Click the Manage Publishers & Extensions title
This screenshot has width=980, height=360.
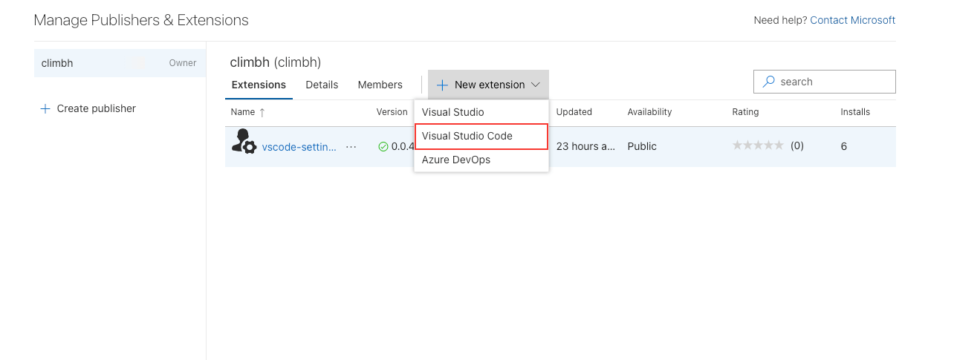141,20
